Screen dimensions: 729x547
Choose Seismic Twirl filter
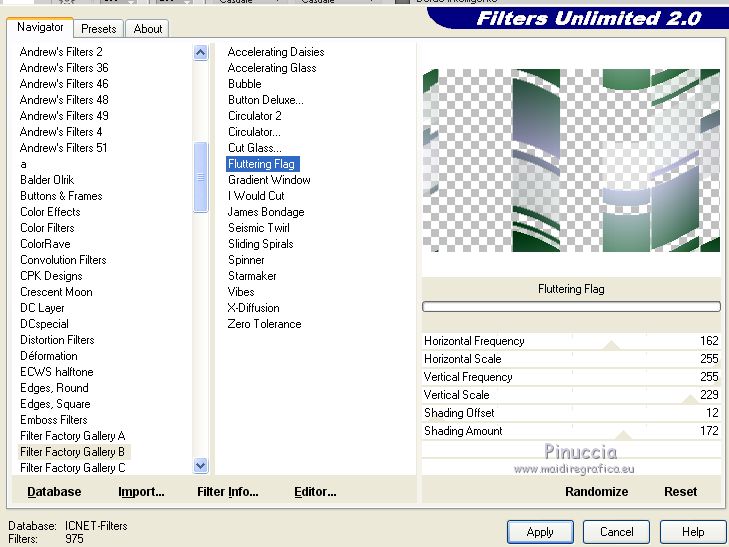click(258, 228)
